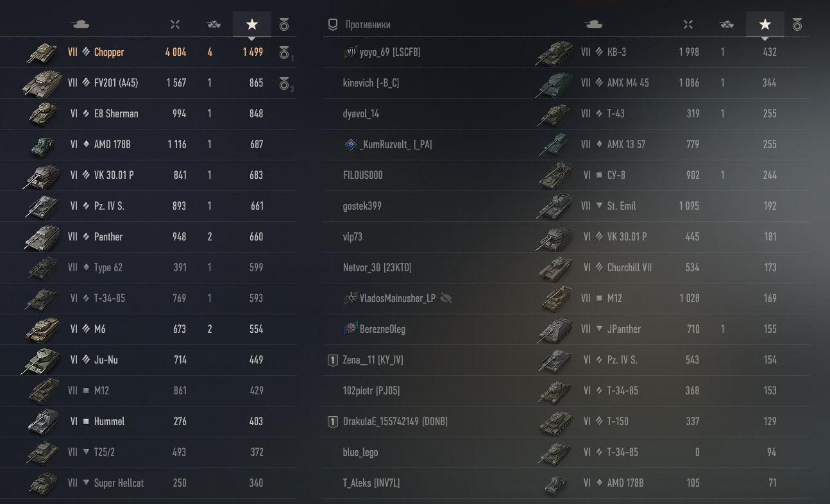Open player kinevich [-B_C]
This screenshot has height=504, width=830.
371,83
